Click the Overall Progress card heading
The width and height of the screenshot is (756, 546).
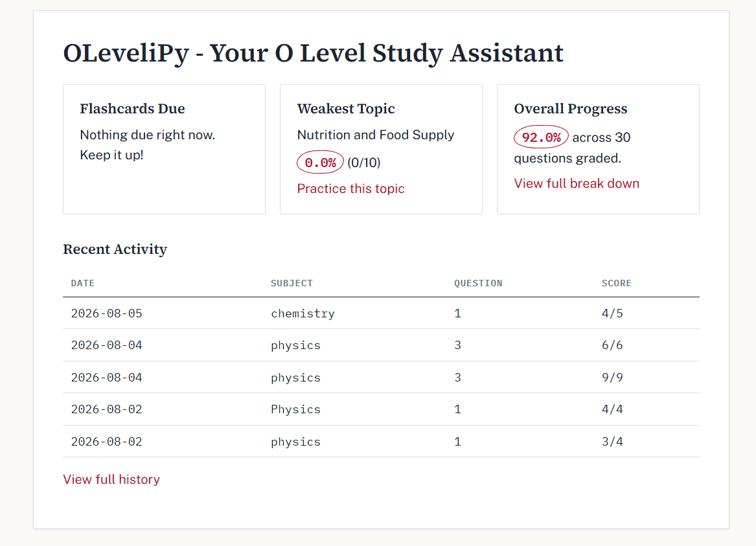(x=570, y=109)
